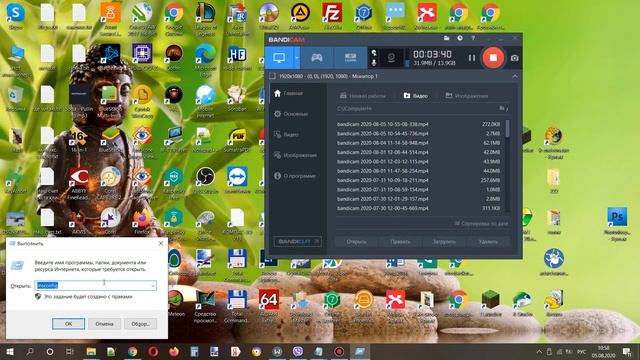The width and height of the screenshot is (640, 360).
Task: Open screen mode dropdown arrow in Bandicam
Action: click(x=297, y=58)
